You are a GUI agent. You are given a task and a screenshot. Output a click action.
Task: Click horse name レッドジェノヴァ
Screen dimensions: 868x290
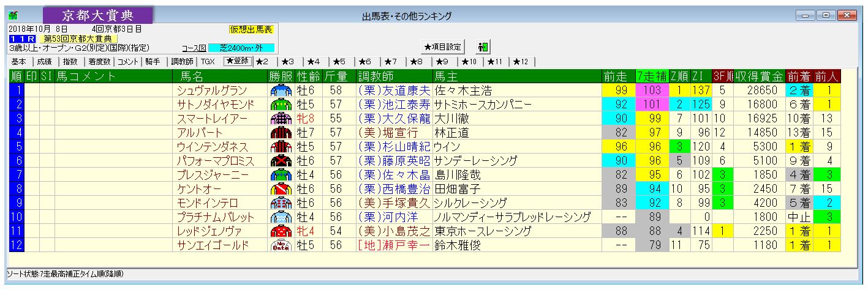tap(212, 231)
